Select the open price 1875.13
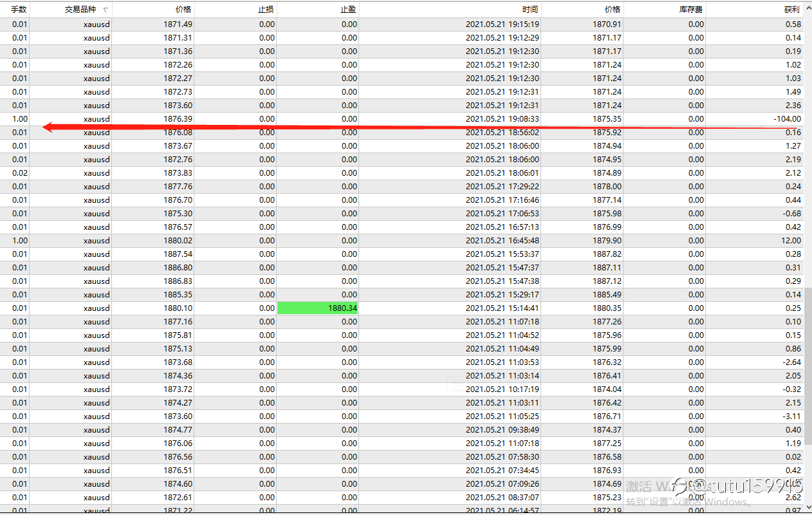 point(178,349)
